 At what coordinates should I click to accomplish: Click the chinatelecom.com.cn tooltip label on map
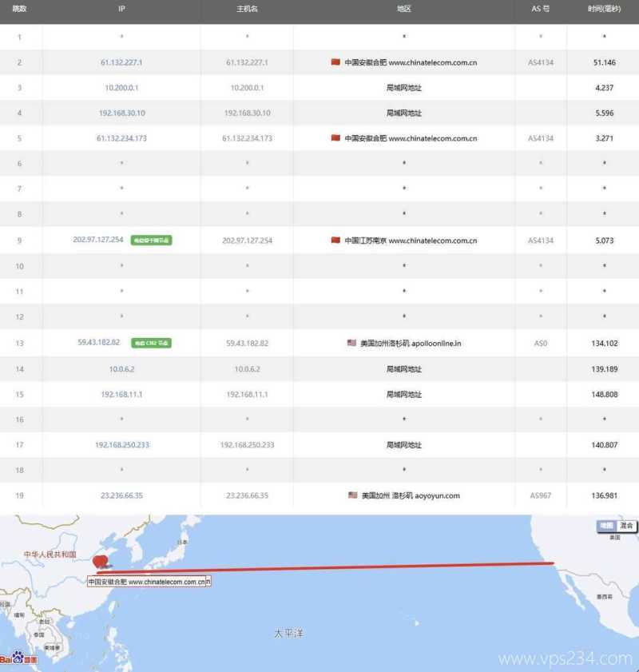point(148,583)
